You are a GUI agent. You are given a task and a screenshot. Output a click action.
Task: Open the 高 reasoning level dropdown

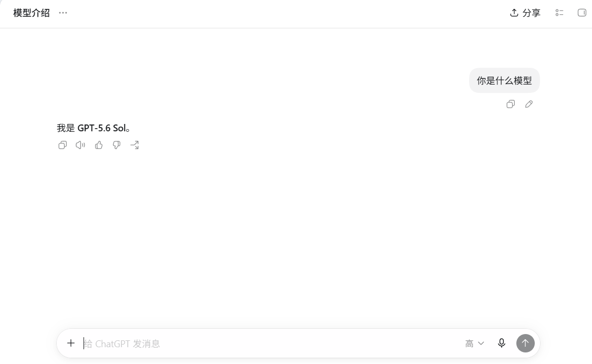click(474, 344)
